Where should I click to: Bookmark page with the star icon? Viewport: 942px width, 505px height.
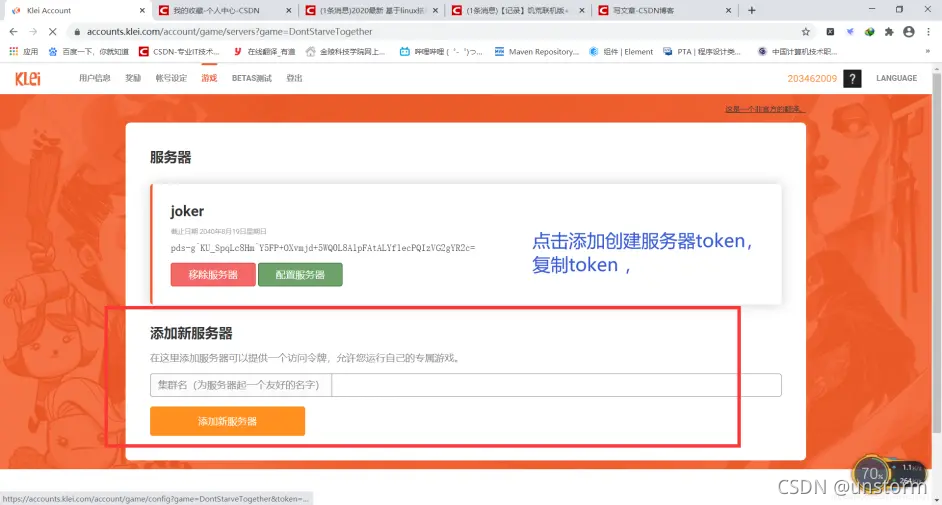(806, 32)
